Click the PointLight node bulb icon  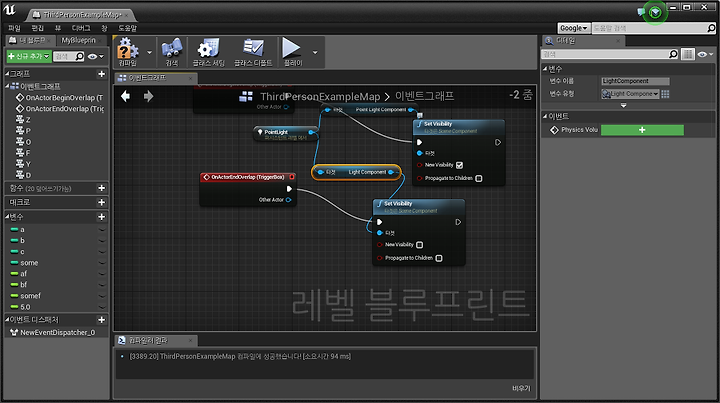click(x=260, y=132)
